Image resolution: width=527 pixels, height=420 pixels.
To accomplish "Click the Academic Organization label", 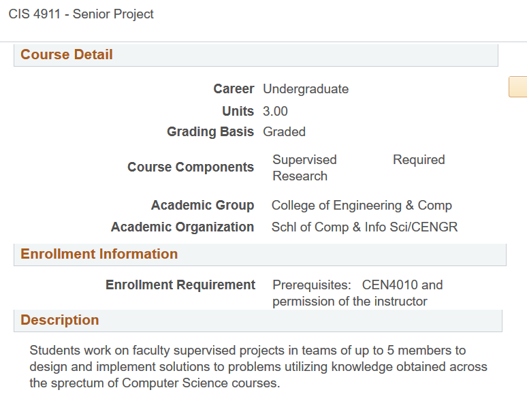I will click(x=182, y=227).
